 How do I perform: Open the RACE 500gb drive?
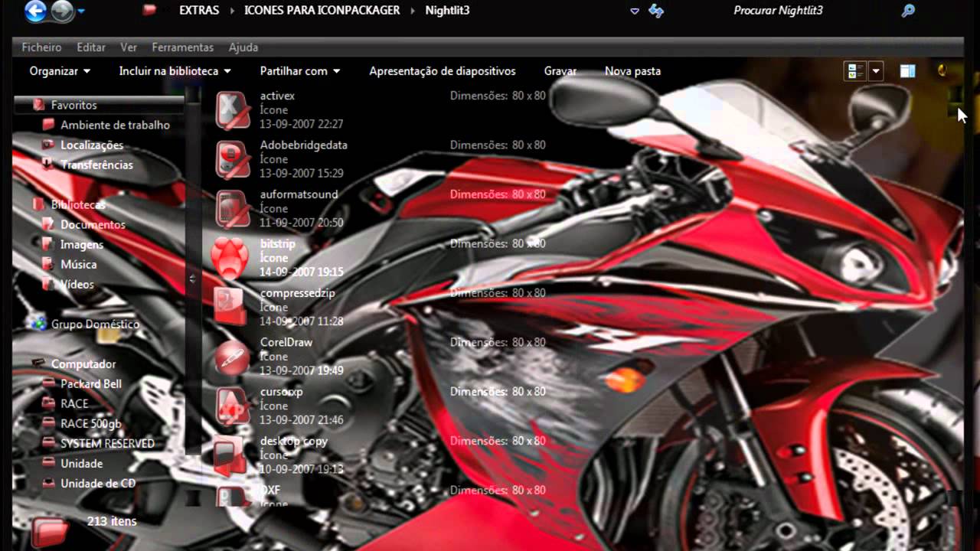91,423
